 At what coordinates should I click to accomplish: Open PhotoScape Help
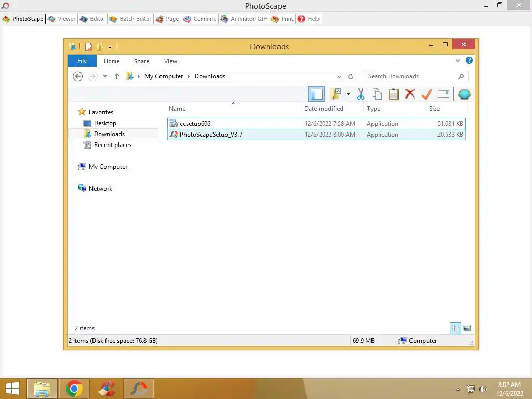[x=309, y=19]
